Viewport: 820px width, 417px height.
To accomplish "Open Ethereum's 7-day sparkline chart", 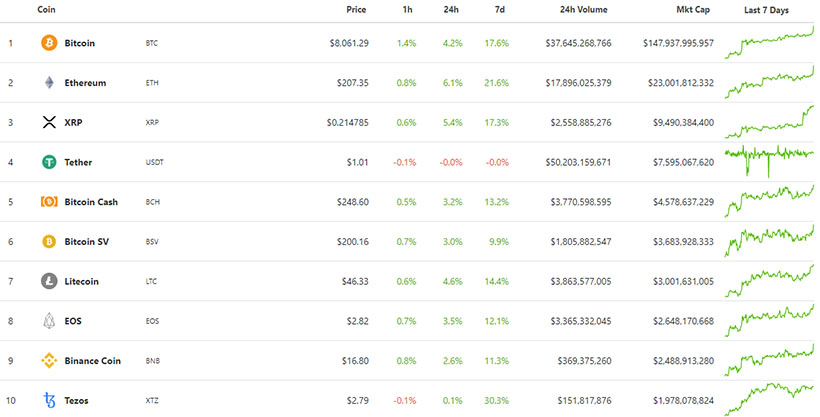I will (769, 83).
